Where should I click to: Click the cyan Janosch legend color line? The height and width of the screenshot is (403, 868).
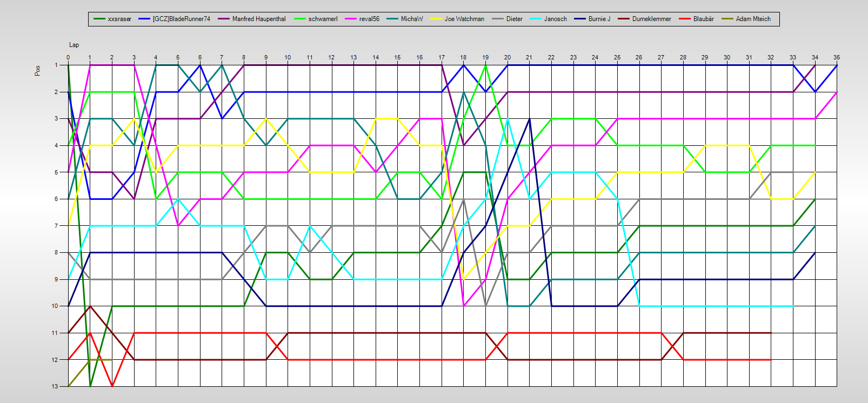[x=536, y=19]
